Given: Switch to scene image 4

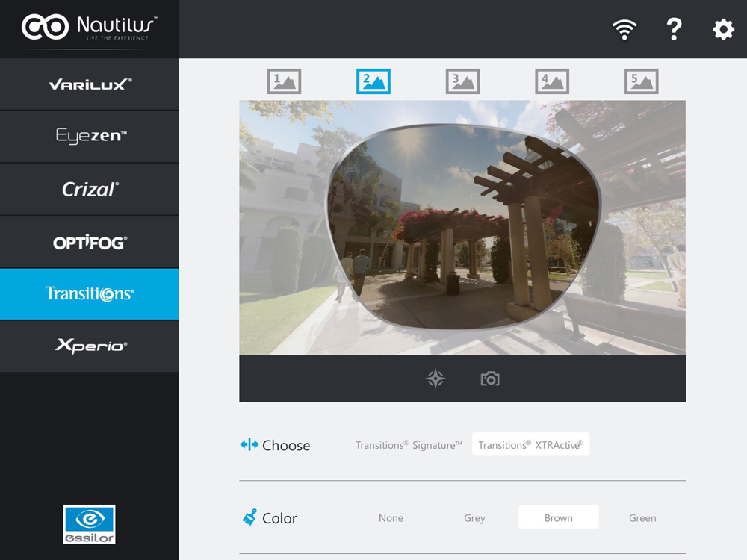Looking at the screenshot, I should pos(552,81).
